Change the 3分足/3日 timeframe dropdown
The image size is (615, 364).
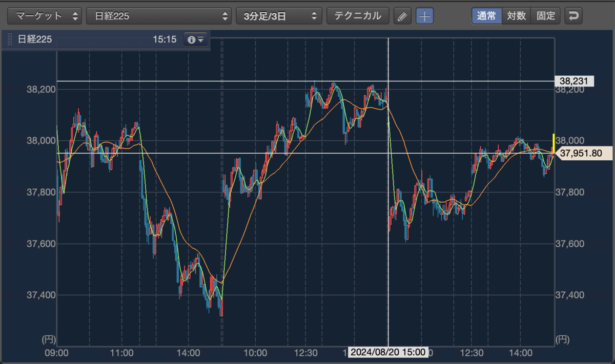click(x=279, y=16)
